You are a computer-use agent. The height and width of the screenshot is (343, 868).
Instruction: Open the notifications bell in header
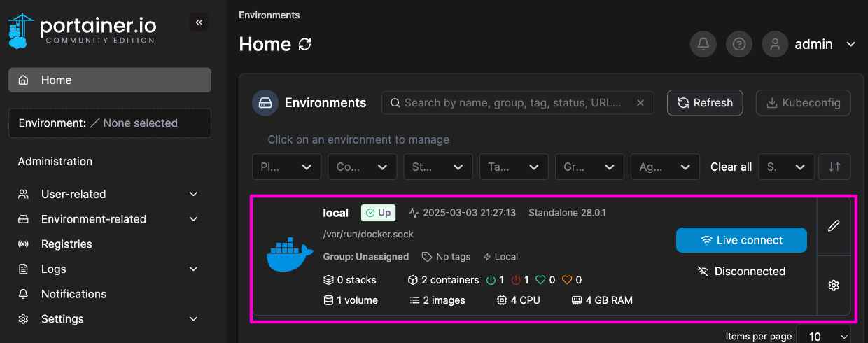point(703,44)
